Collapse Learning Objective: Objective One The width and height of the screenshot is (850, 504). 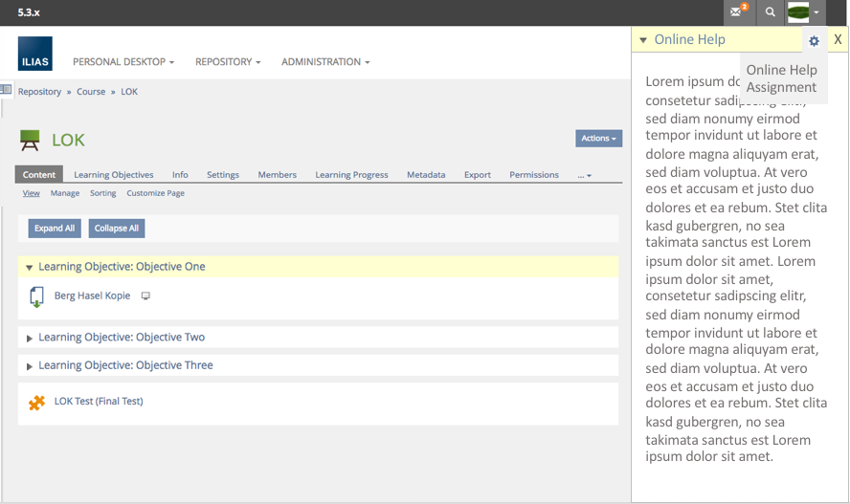click(x=30, y=268)
